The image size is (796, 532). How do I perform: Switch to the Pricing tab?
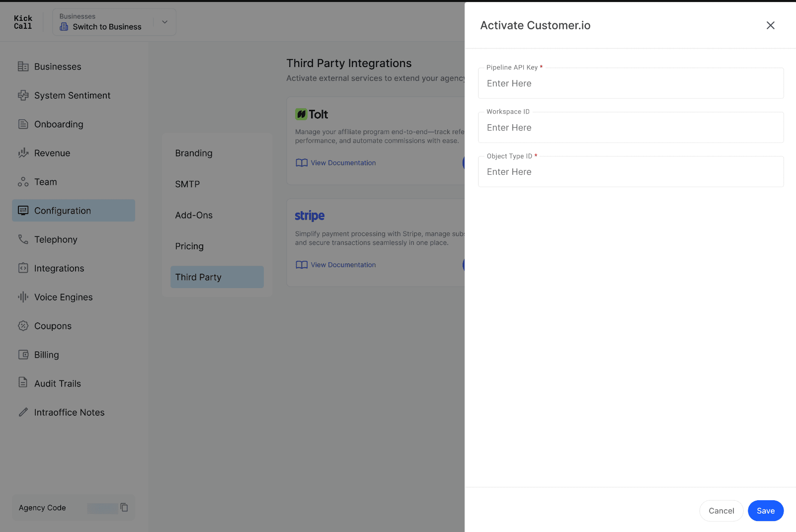click(x=217, y=246)
